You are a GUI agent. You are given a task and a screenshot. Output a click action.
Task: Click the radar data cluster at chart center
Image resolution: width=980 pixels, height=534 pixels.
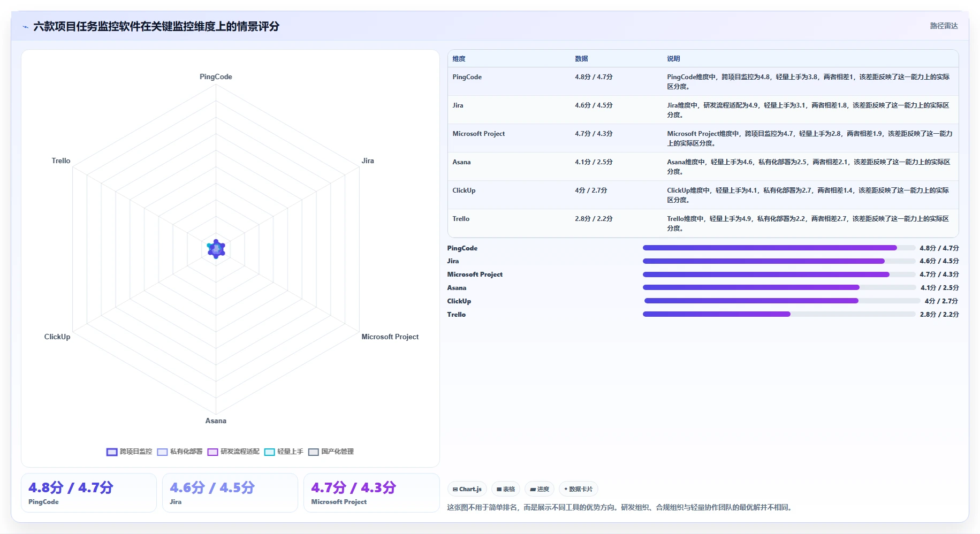coord(216,249)
